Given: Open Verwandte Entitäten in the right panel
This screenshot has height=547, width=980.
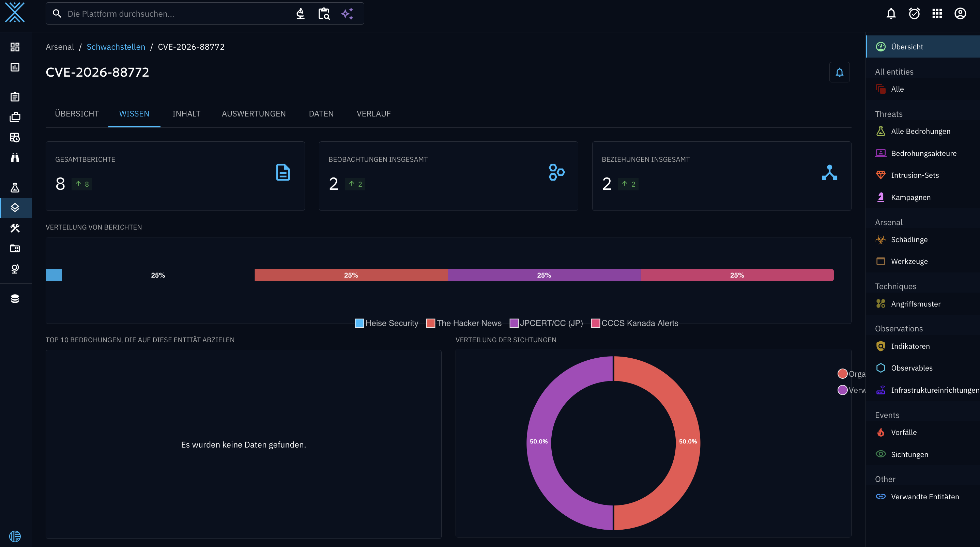Looking at the screenshot, I should [923, 497].
